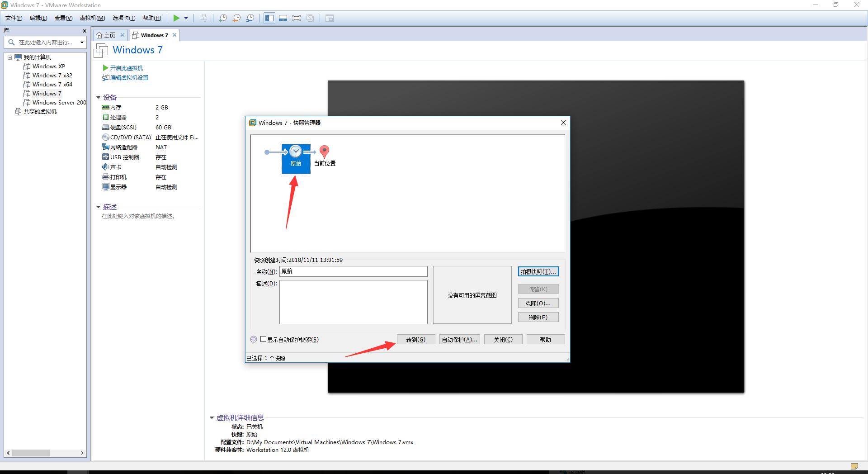Click the 自动保护(A)... button

[x=459, y=340]
